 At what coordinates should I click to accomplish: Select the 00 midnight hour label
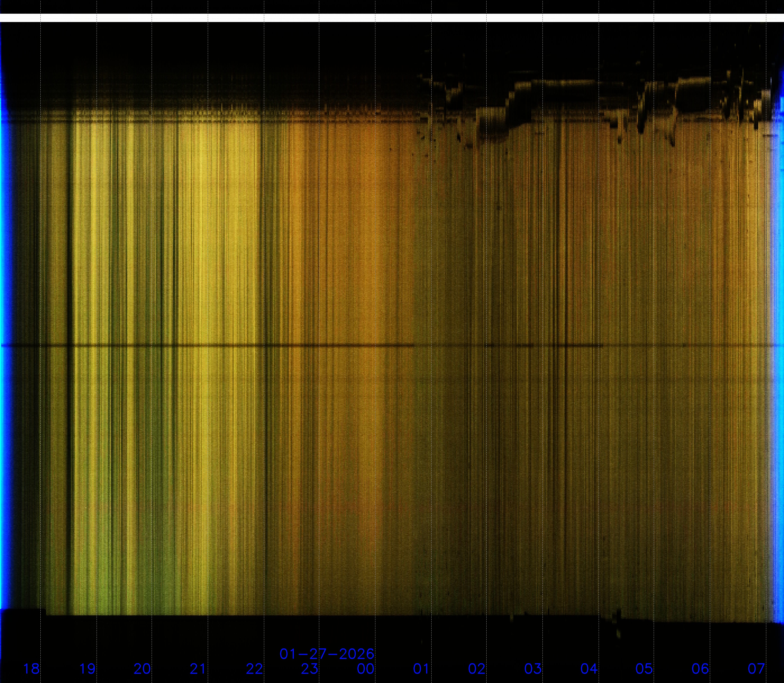click(x=365, y=669)
